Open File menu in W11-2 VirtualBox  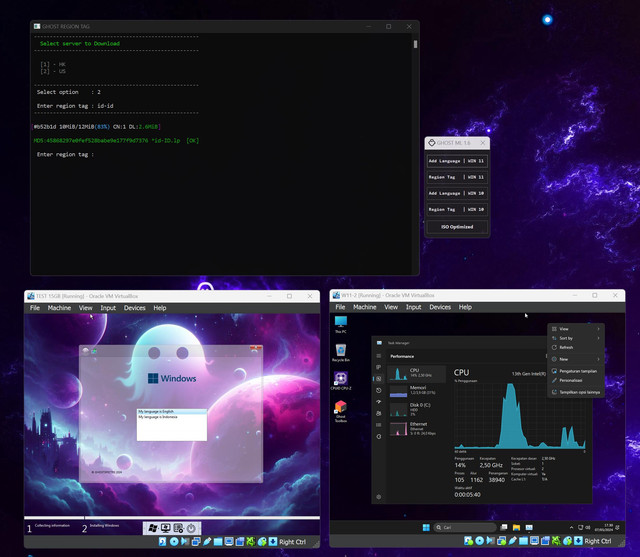(340, 307)
